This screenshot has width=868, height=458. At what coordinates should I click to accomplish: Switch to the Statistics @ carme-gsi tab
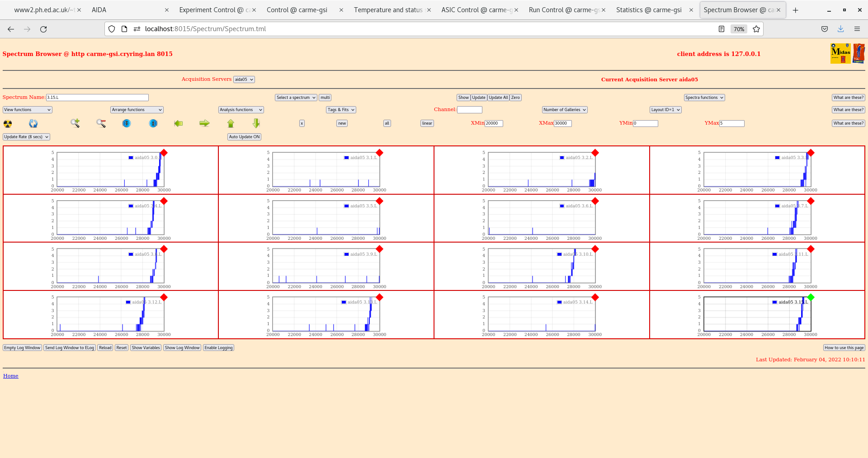click(649, 10)
